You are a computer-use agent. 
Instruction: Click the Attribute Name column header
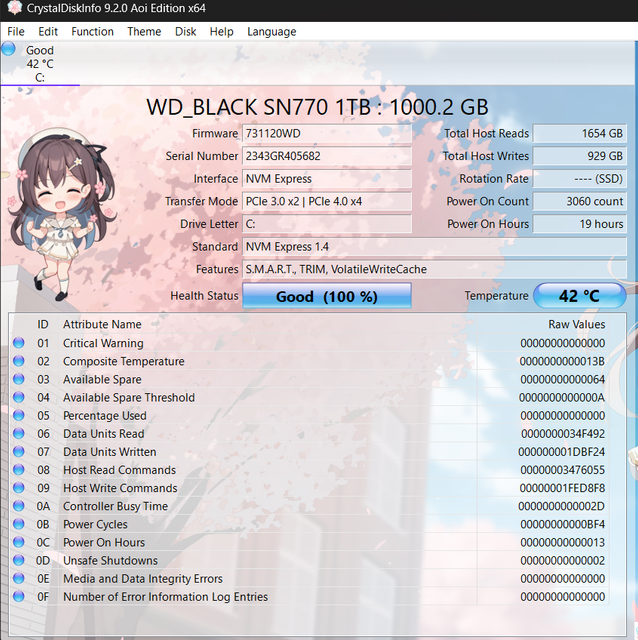point(102,324)
